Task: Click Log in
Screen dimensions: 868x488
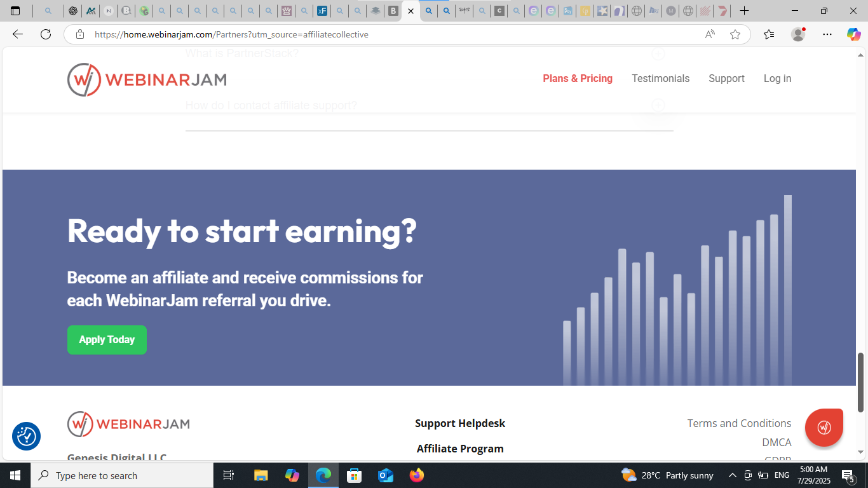Action: [x=777, y=78]
